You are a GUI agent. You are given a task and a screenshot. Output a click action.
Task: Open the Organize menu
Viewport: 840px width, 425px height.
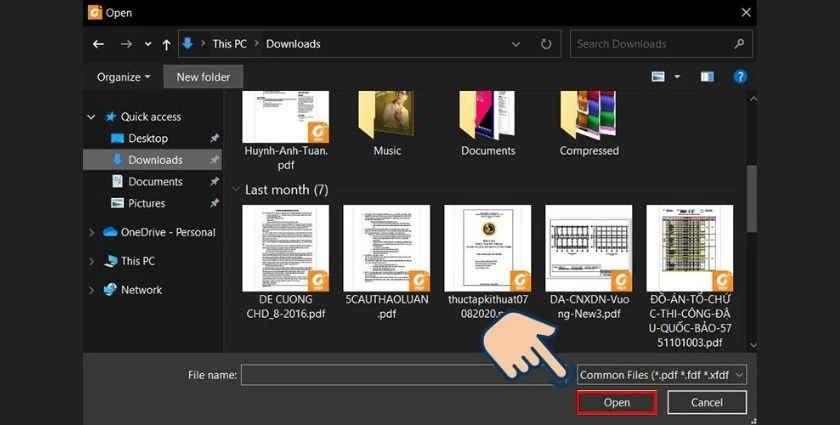[x=123, y=77]
